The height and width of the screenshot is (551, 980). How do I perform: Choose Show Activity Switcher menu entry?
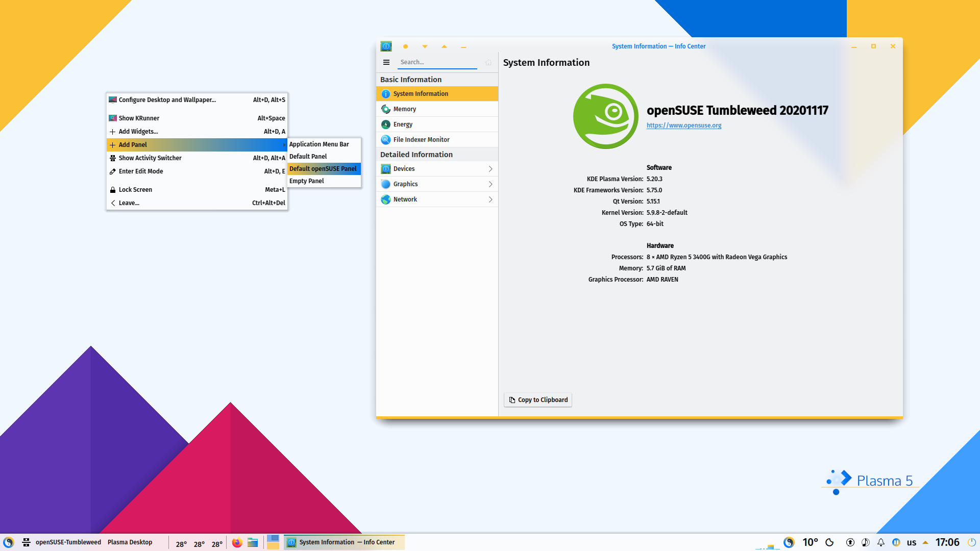tap(197, 158)
